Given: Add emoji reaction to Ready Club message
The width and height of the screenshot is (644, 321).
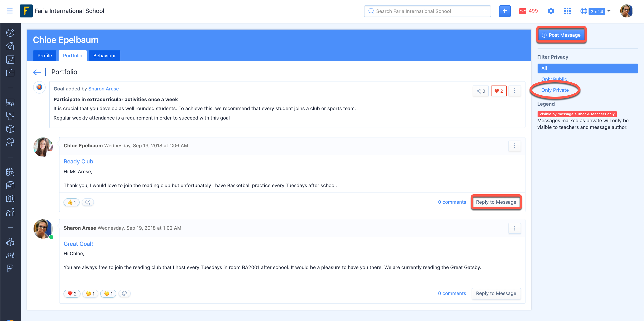Looking at the screenshot, I should point(88,202).
